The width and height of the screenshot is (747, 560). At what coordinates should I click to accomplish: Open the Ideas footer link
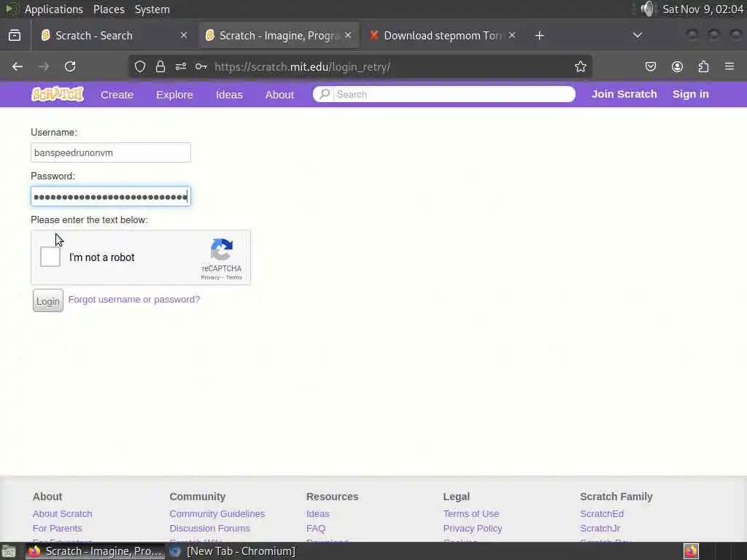pyautogui.click(x=318, y=514)
